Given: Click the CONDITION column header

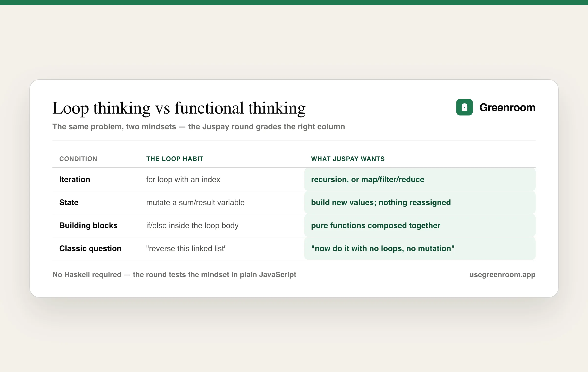Looking at the screenshot, I should (78, 159).
